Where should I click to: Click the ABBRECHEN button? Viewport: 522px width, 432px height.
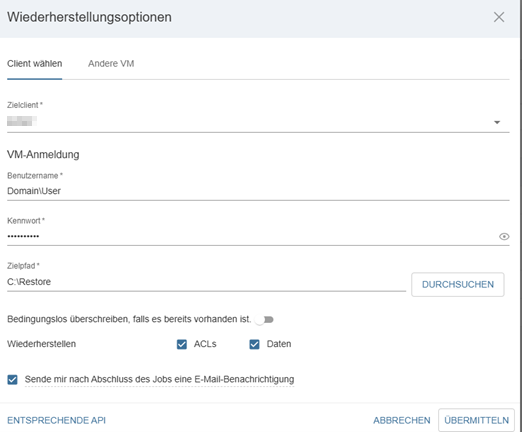(402, 420)
